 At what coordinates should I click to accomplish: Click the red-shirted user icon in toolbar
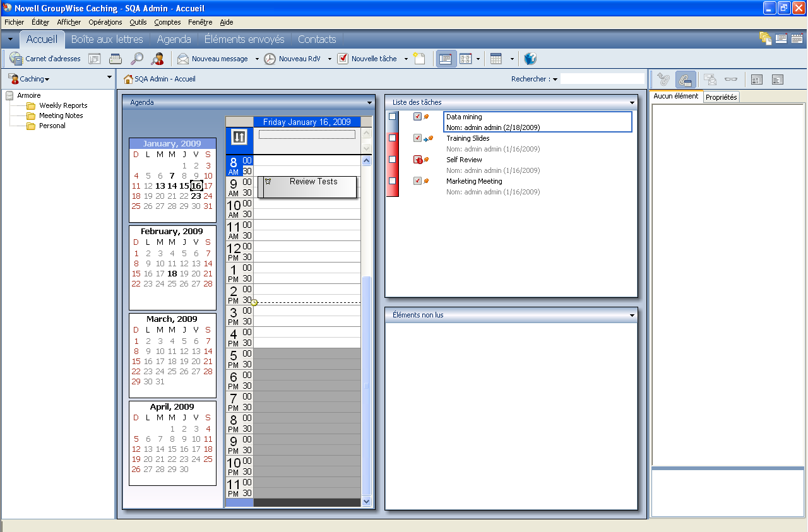[x=157, y=59]
